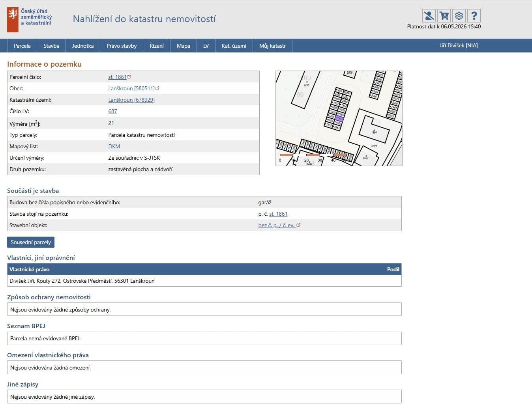
Task: Open the Kat. území menu item
Action: (x=234, y=46)
